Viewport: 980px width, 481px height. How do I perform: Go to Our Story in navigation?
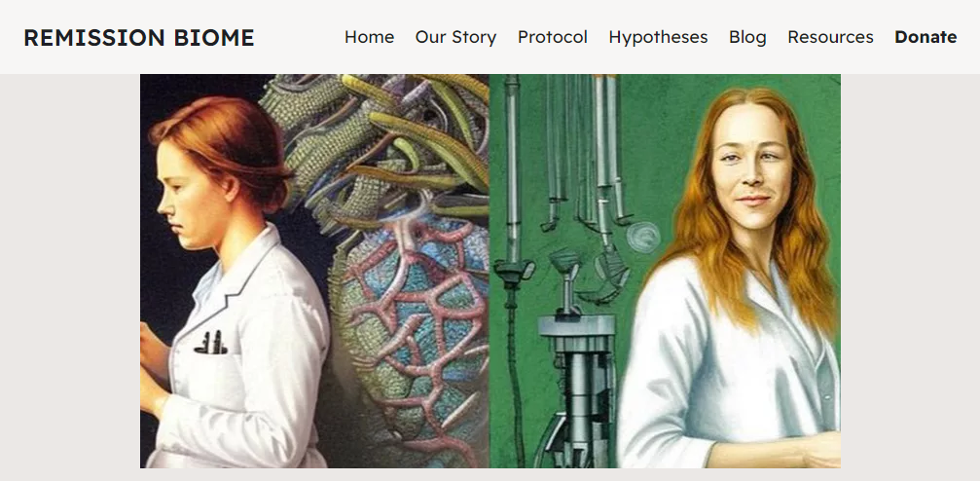point(455,38)
